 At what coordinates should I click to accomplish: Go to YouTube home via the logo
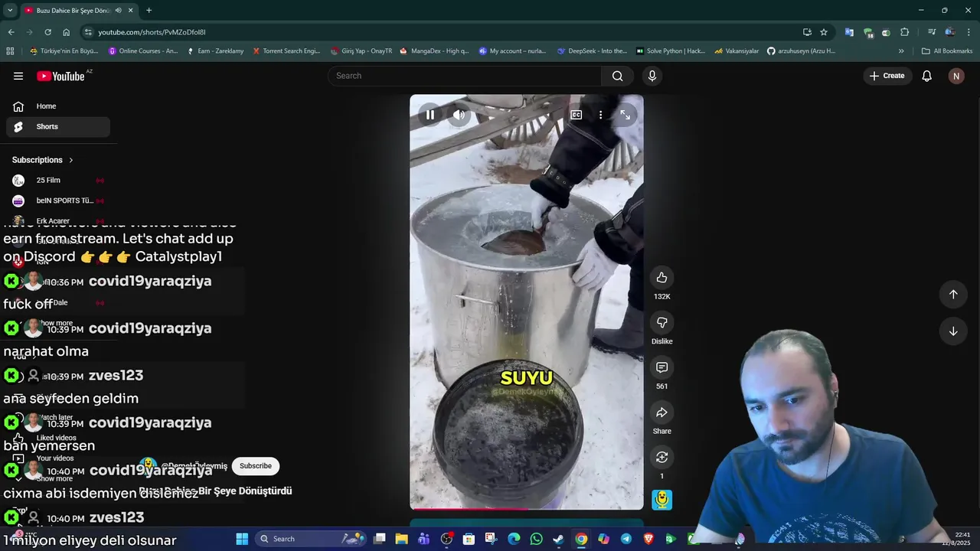(61, 76)
